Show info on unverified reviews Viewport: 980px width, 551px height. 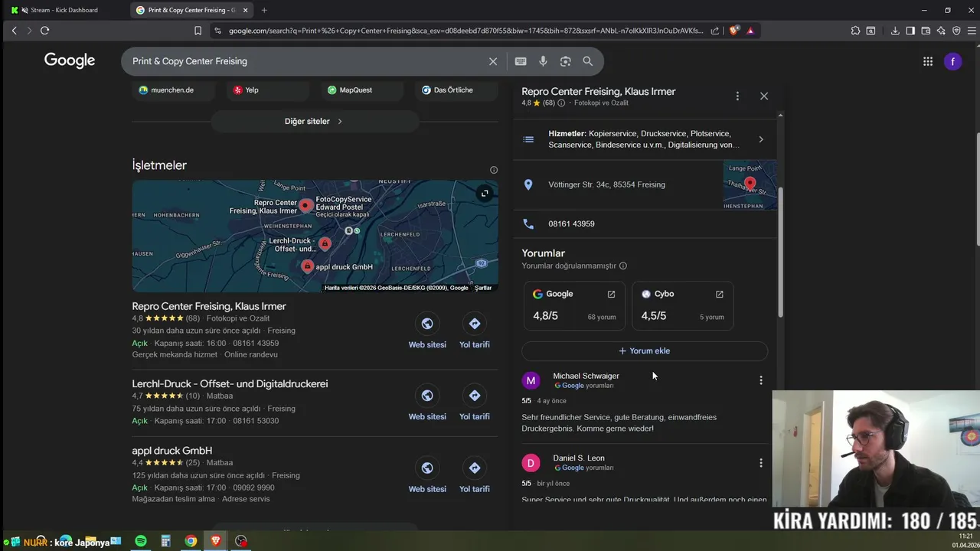click(x=623, y=266)
